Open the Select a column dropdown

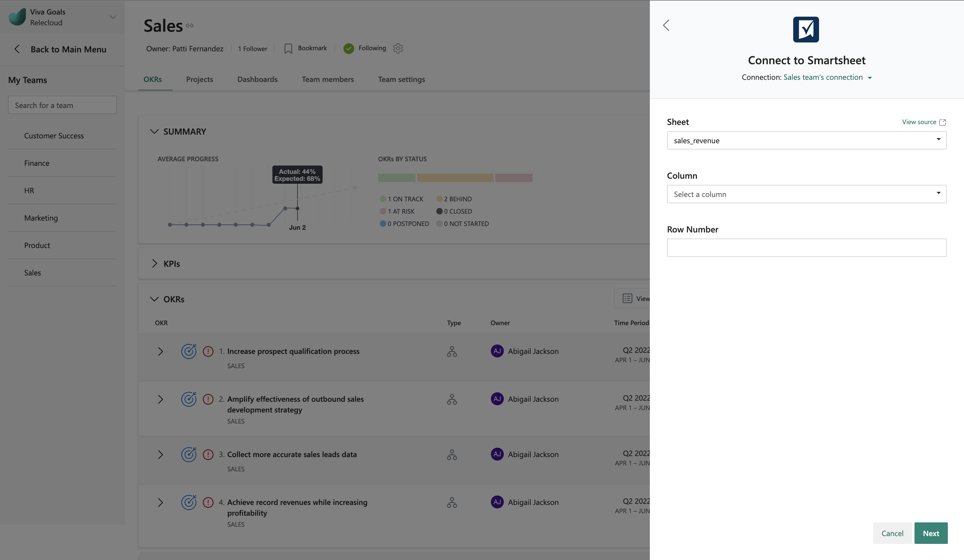[x=806, y=194]
